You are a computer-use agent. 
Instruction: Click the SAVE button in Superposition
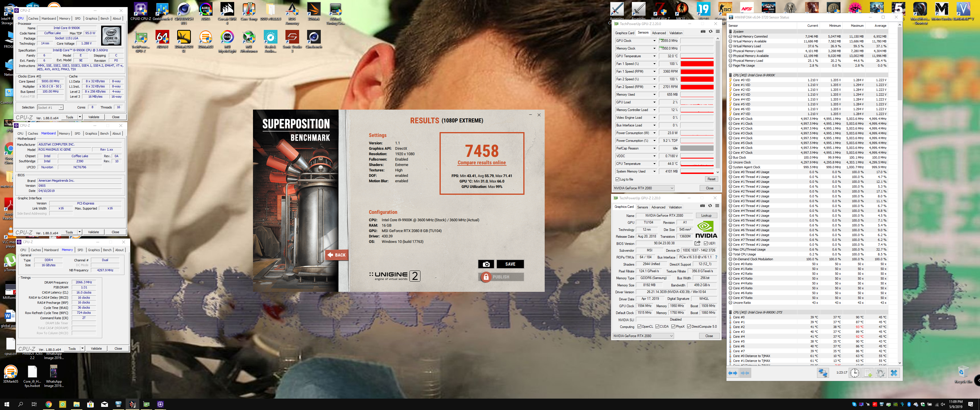510,264
